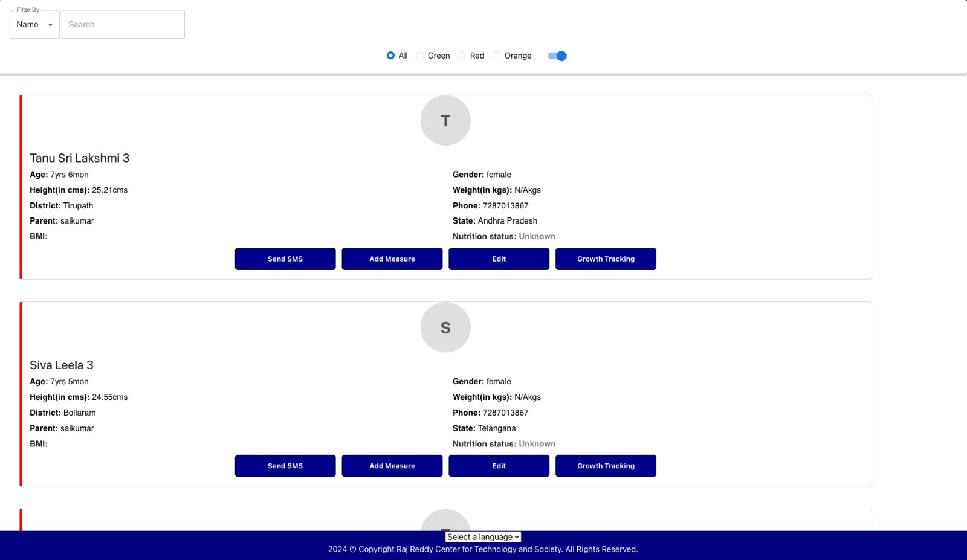Click Tanu Sri Lakshmi's avatar circle
Viewport: 967px width, 560px height.
[445, 120]
